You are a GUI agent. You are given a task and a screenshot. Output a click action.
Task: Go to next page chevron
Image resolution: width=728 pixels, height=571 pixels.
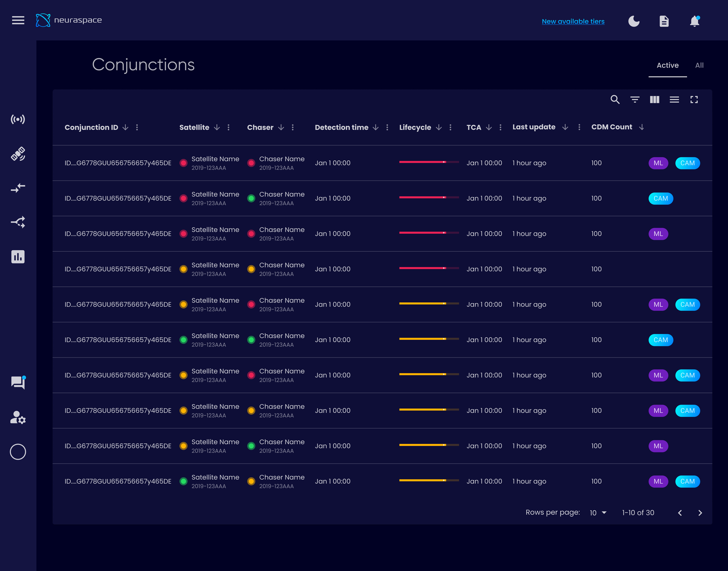(x=700, y=513)
